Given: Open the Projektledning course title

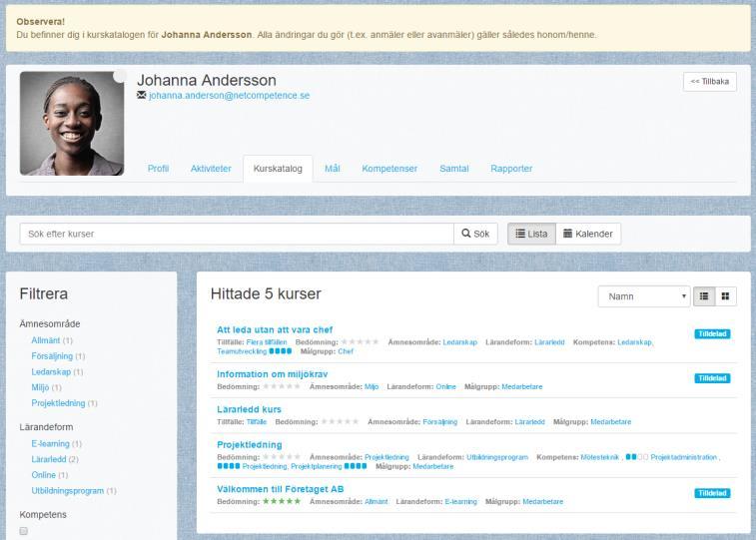Looking at the screenshot, I should 250,444.
